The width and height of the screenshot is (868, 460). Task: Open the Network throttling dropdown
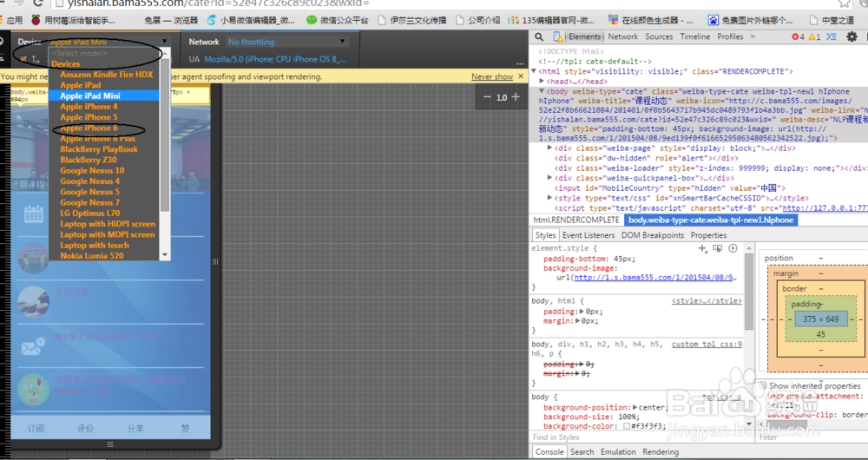[287, 42]
